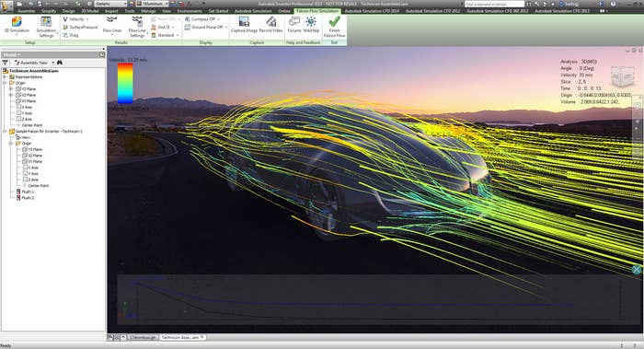Expand the Representations tree node

(x=5, y=76)
